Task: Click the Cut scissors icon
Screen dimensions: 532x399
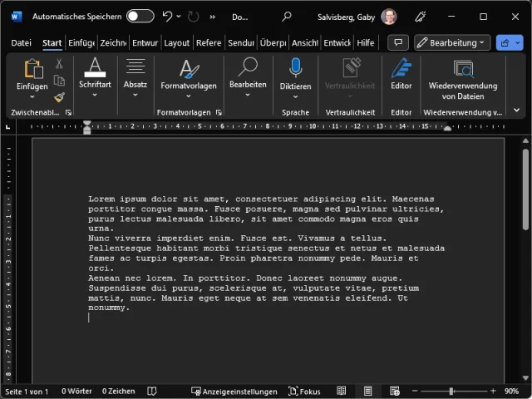Action: (x=59, y=64)
